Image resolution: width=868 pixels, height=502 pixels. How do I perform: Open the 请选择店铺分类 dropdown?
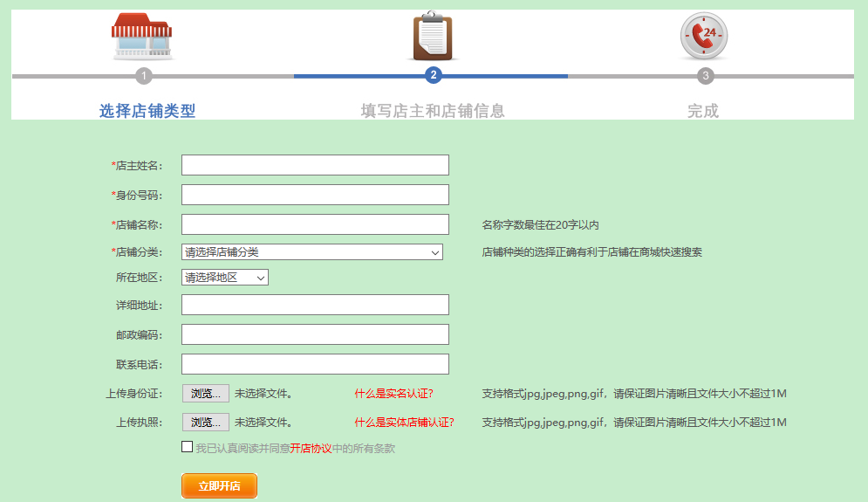312,252
